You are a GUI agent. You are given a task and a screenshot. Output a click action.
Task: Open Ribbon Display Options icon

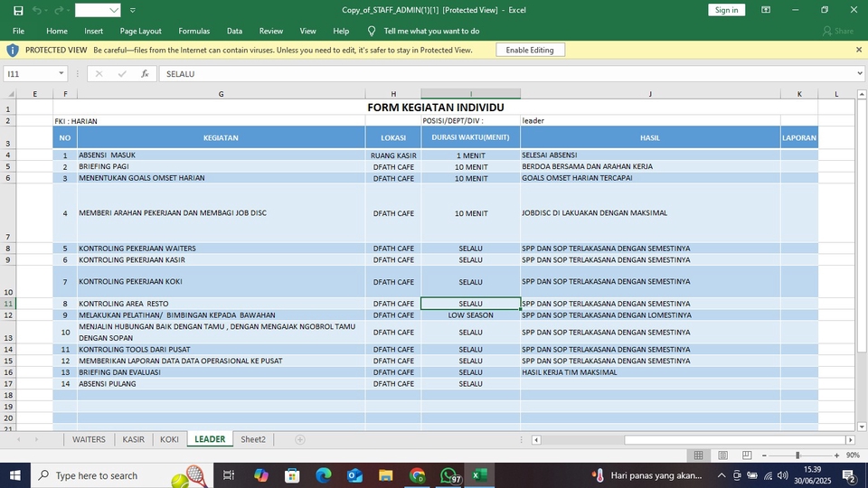766,10
